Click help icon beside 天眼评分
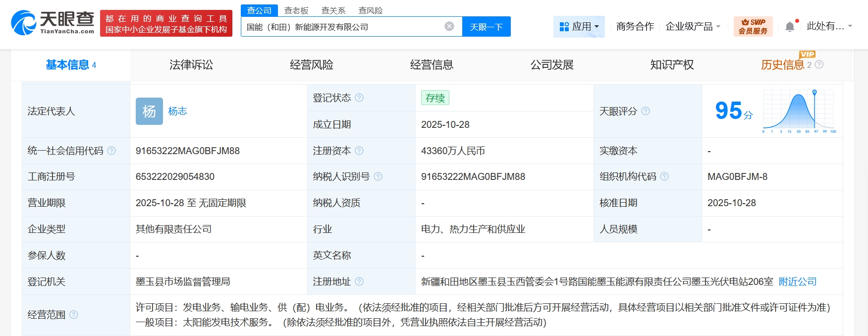Image resolution: width=868 pixels, height=336 pixels. pyautogui.click(x=646, y=111)
